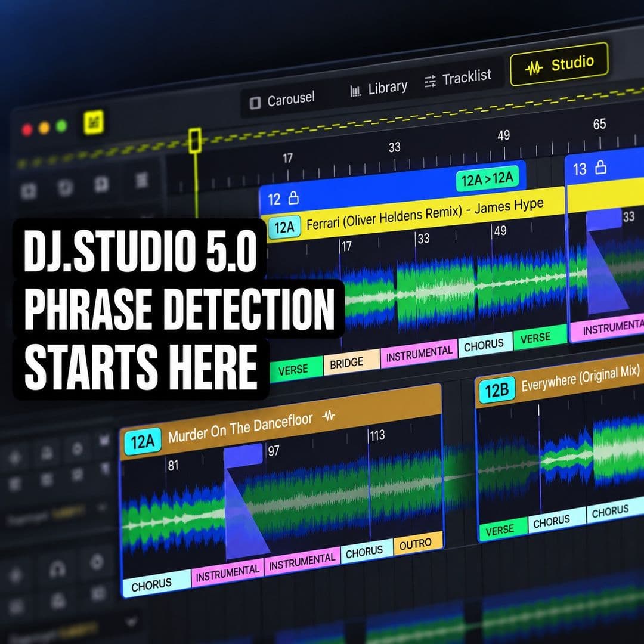This screenshot has width=644, height=644.
Task: Click the 12A>12A key transition badge
Action: click(487, 179)
